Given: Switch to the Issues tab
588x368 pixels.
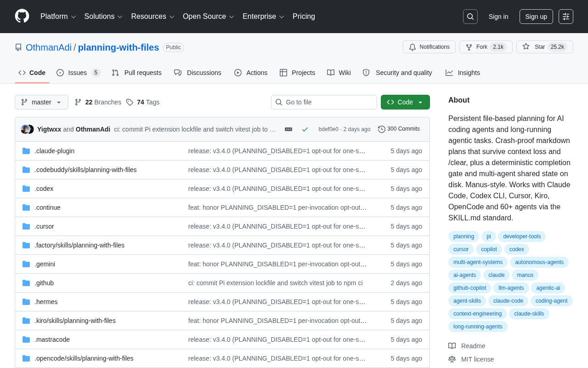Looking at the screenshot, I should 78,73.
